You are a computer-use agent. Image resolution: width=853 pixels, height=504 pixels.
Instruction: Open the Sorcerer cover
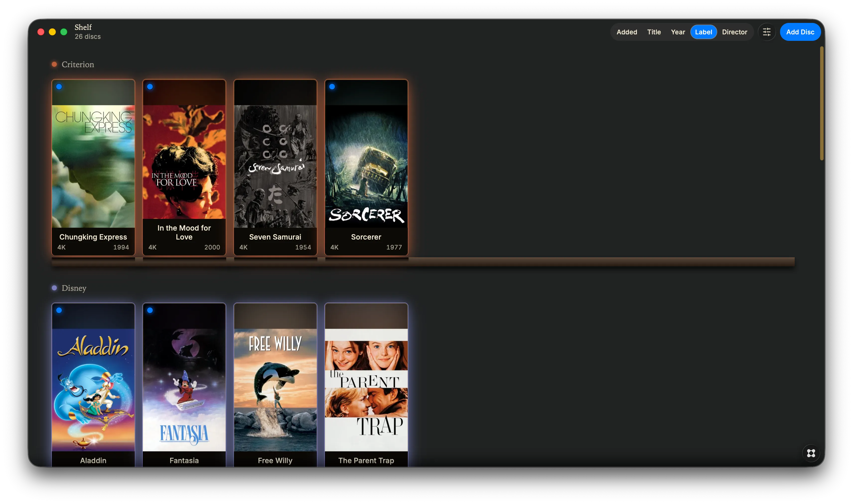coord(366,166)
